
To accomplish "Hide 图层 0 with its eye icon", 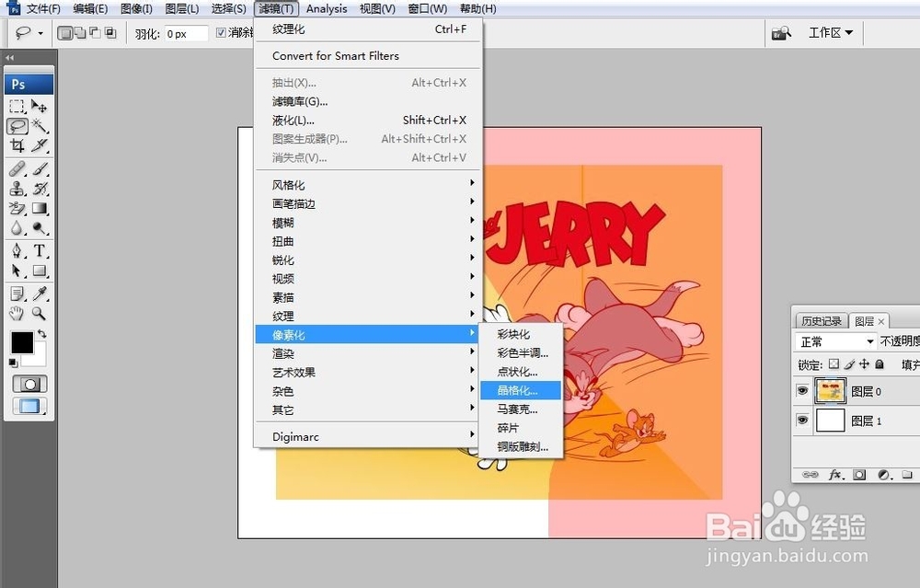I will tap(802, 391).
